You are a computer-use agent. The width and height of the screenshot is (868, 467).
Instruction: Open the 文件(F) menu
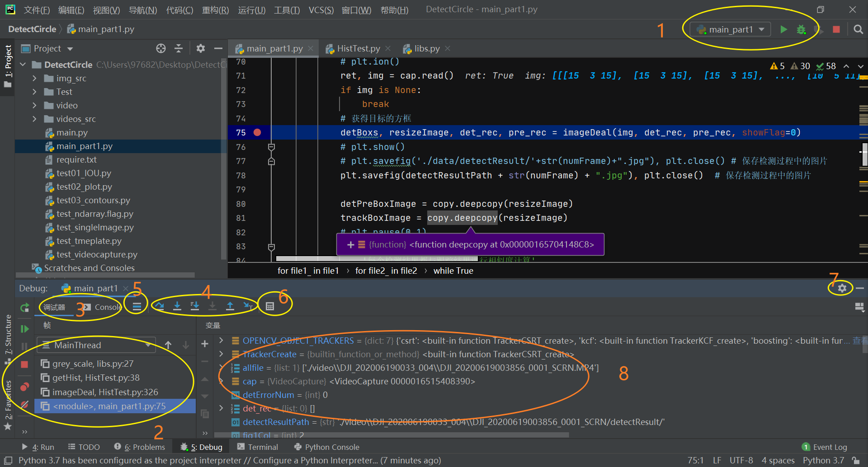(x=37, y=10)
